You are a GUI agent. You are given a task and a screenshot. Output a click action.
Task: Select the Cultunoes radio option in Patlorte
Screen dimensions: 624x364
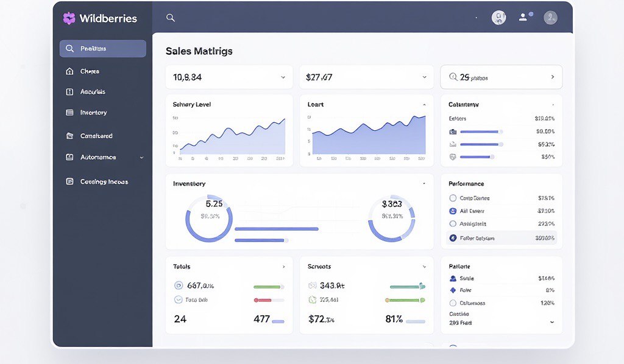453,303
